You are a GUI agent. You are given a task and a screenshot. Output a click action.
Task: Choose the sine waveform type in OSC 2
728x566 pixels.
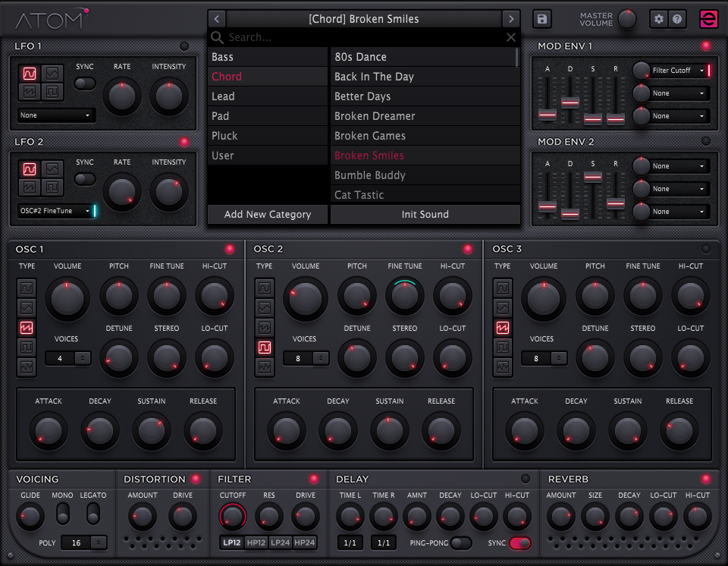[x=265, y=288]
